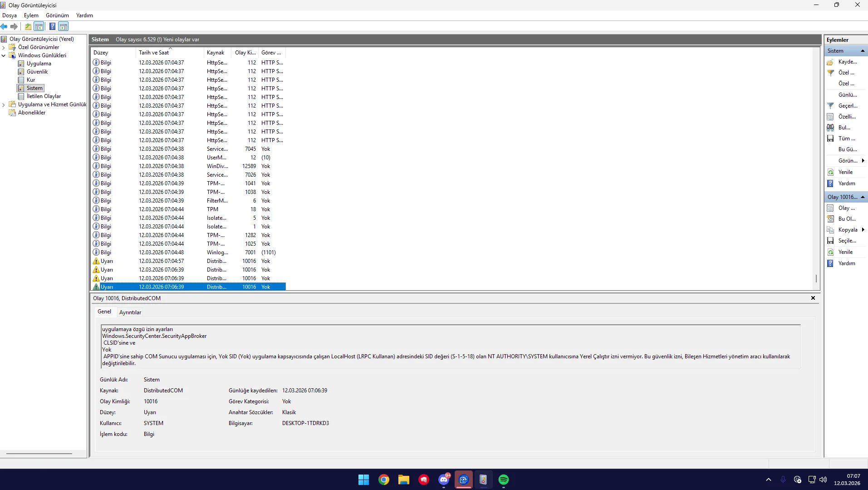Open Google Chrome from the taskbar
The height and width of the screenshot is (490, 868).
tap(384, 480)
